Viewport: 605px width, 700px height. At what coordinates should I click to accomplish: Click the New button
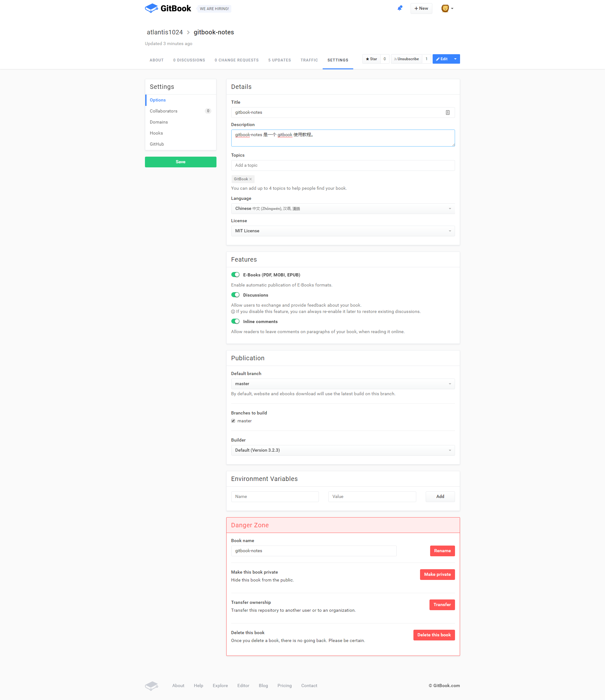[x=421, y=9]
